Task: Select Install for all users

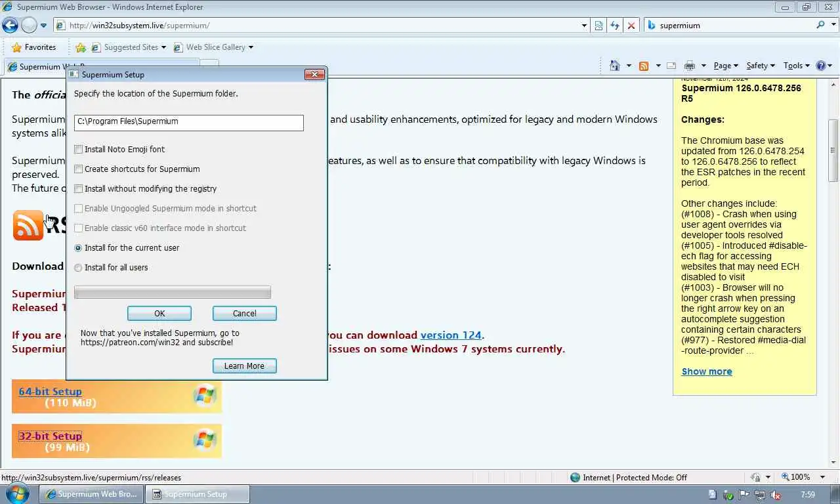Action: point(79,268)
